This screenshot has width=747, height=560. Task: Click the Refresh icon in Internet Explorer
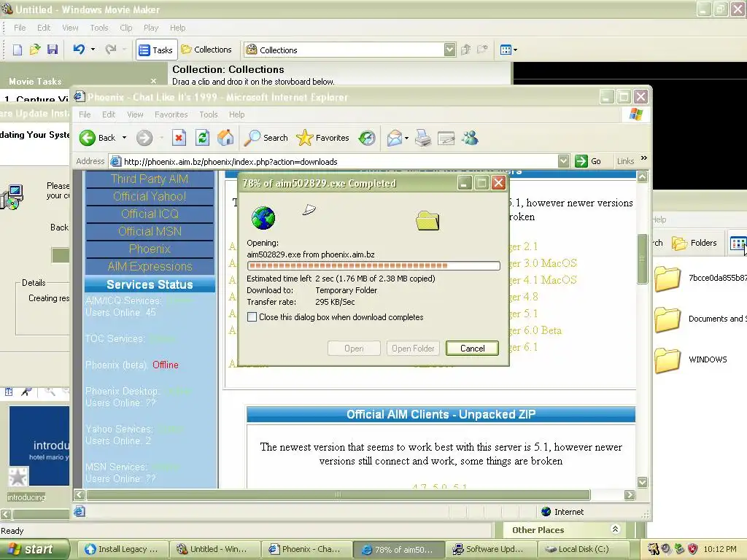pyautogui.click(x=203, y=138)
